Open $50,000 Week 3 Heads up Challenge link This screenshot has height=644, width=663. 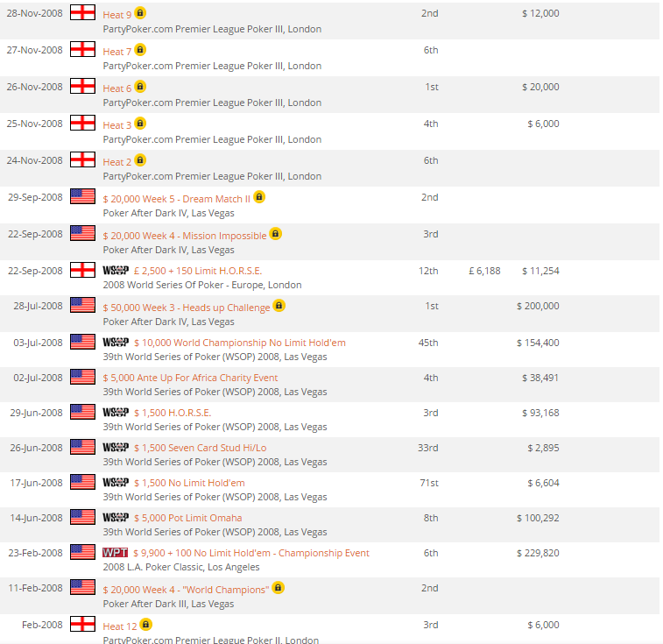click(x=187, y=308)
